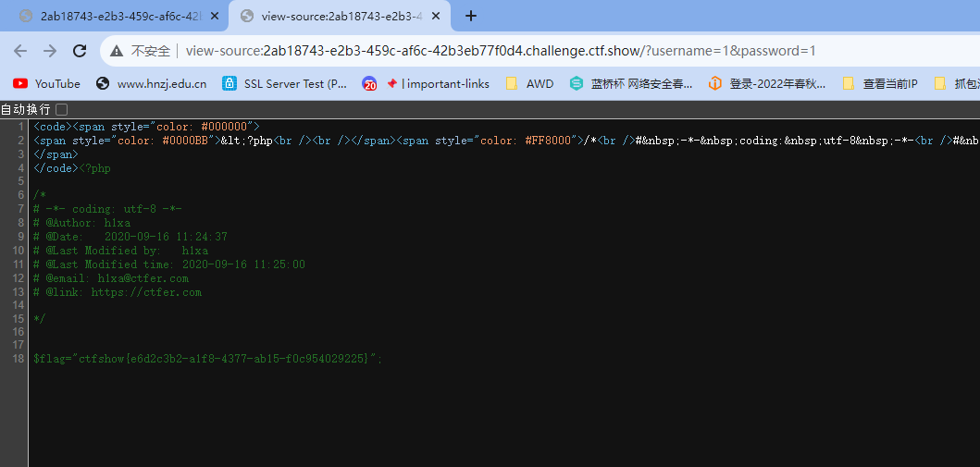This screenshot has height=467, width=980.
Task: Close the view-source tab
Action: pyautogui.click(x=438, y=17)
